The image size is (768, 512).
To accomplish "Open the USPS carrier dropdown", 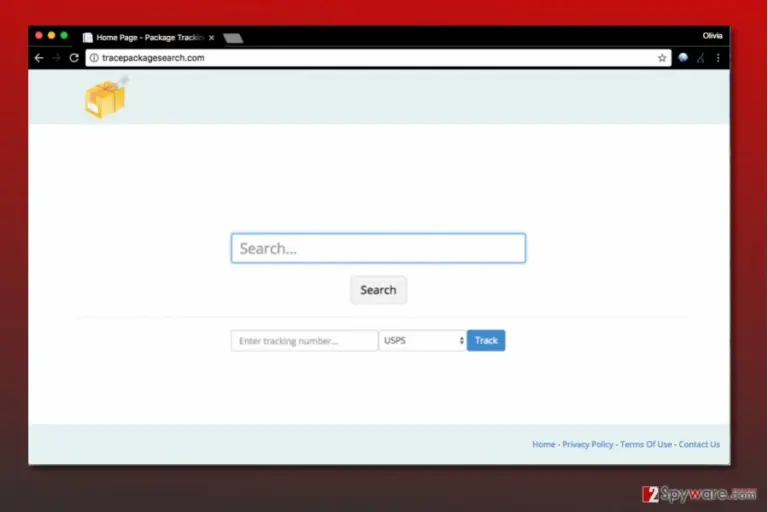I will click(422, 341).
